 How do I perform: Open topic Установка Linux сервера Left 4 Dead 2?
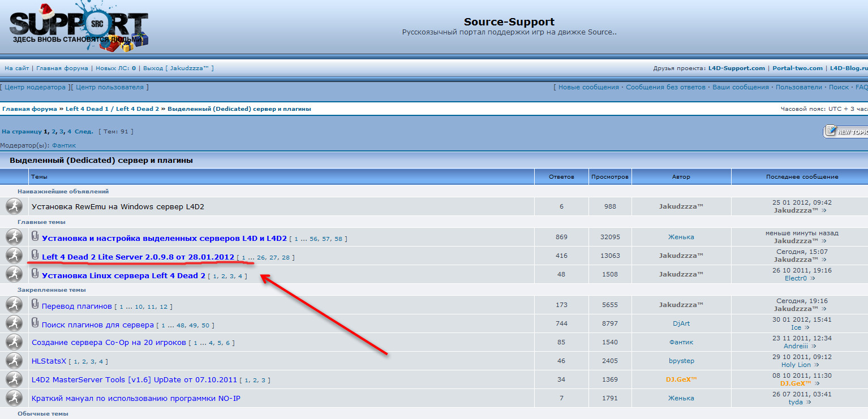click(x=123, y=275)
